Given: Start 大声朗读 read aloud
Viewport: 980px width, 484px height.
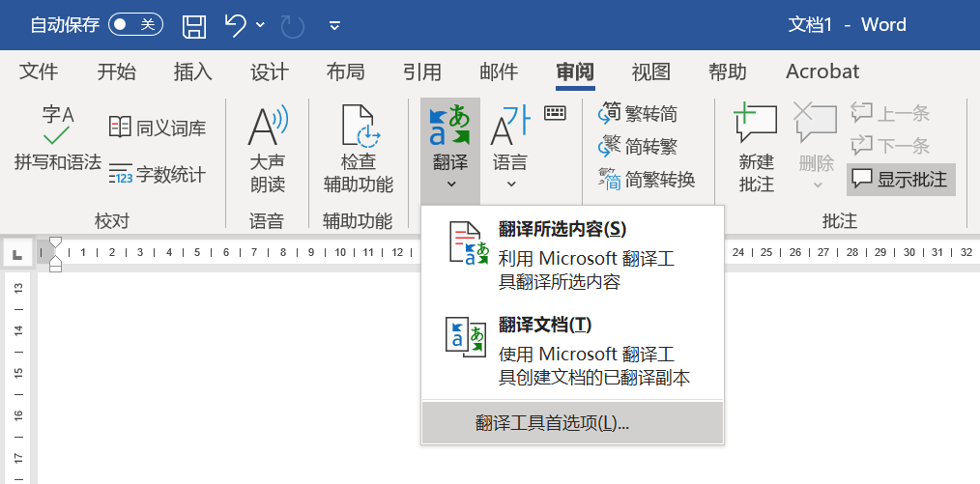Looking at the screenshot, I should tap(268, 150).
